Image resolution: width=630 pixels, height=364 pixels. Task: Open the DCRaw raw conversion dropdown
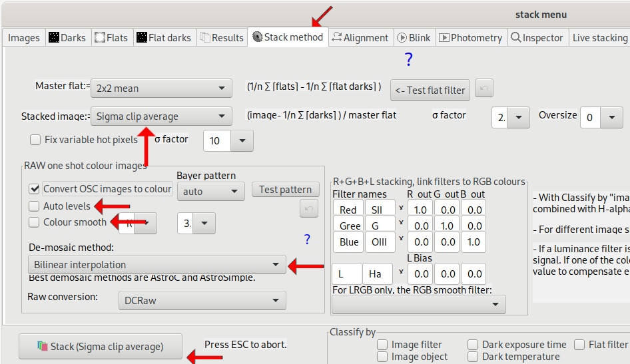point(202,301)
